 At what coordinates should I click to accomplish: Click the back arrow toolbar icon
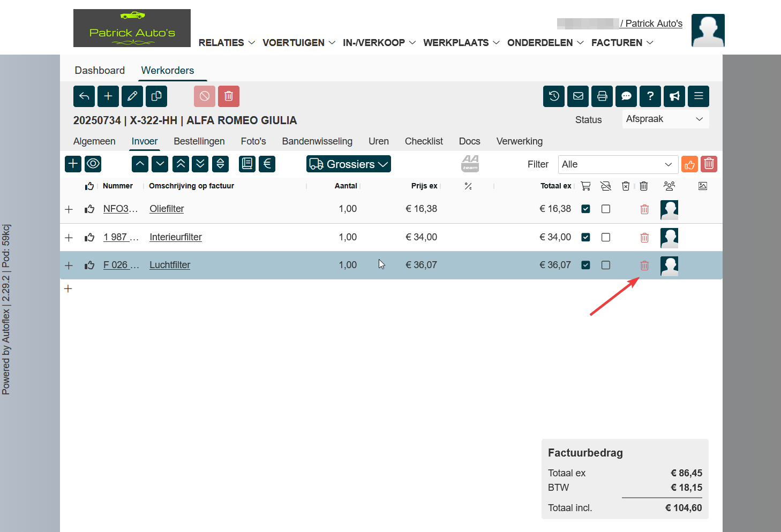pos(84,96)
